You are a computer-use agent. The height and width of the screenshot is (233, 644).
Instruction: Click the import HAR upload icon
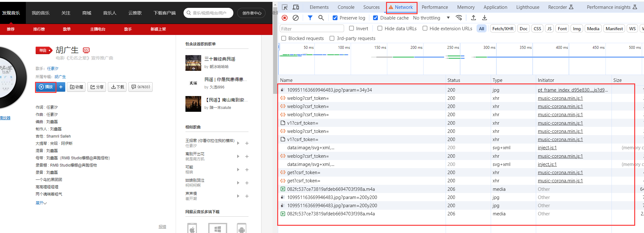click(x=473, y=18)
